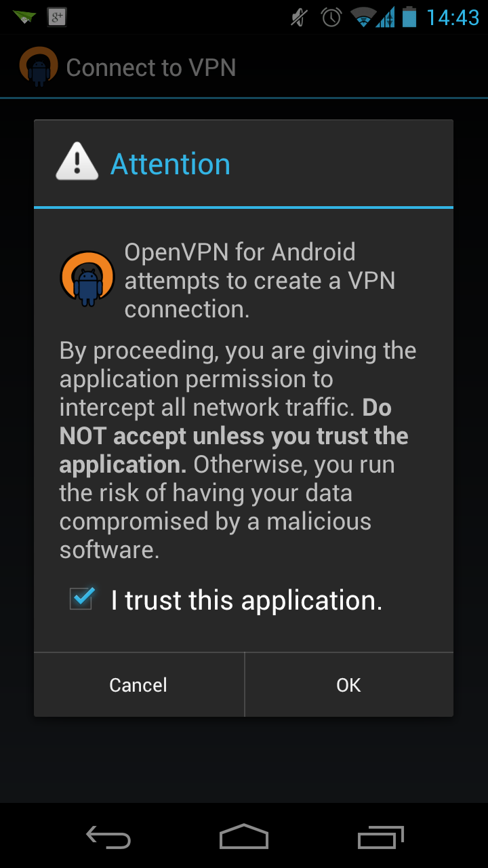Tap the 14:43 clock in the status bar

click(x=453, y=17)
